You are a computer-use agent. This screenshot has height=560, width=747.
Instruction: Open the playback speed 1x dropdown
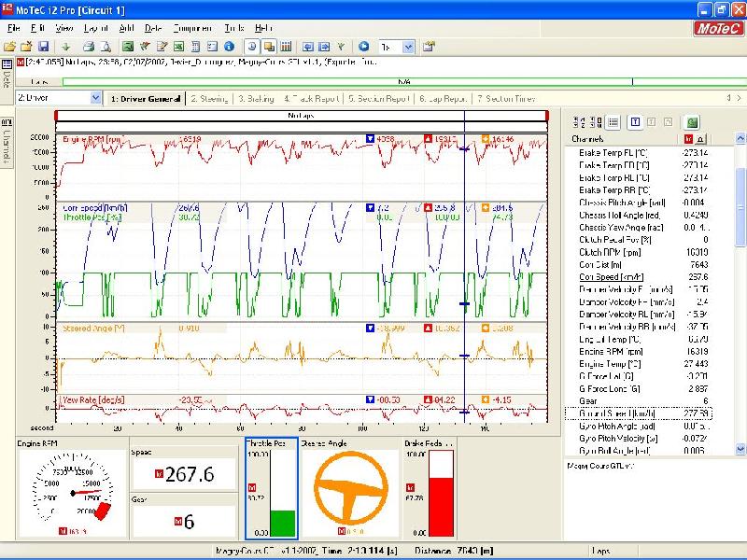(x=408, y=47)
